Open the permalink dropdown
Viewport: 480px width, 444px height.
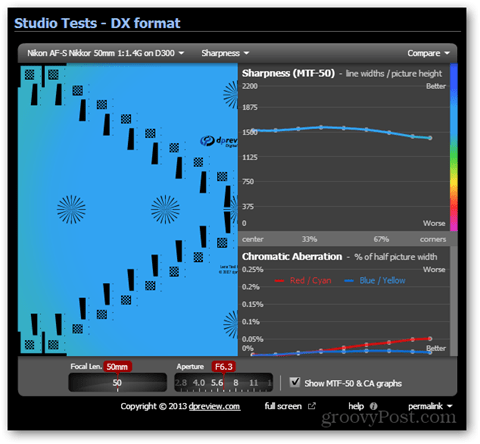click(430, 406)
